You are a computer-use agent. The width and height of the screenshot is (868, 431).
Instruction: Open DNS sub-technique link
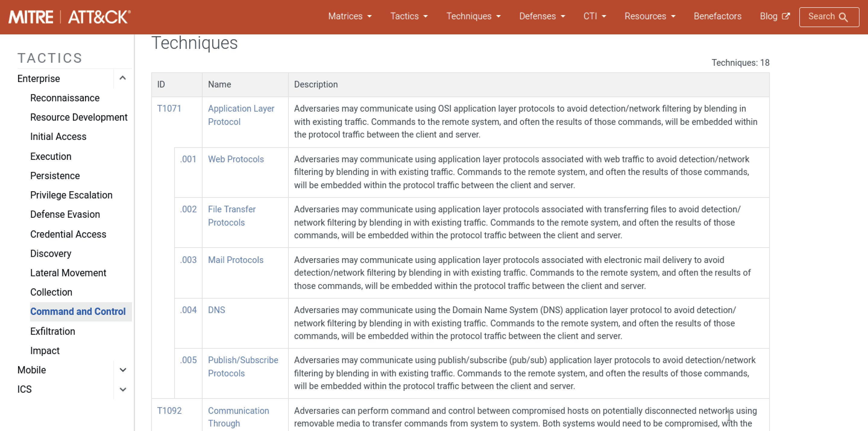[216, 309]
